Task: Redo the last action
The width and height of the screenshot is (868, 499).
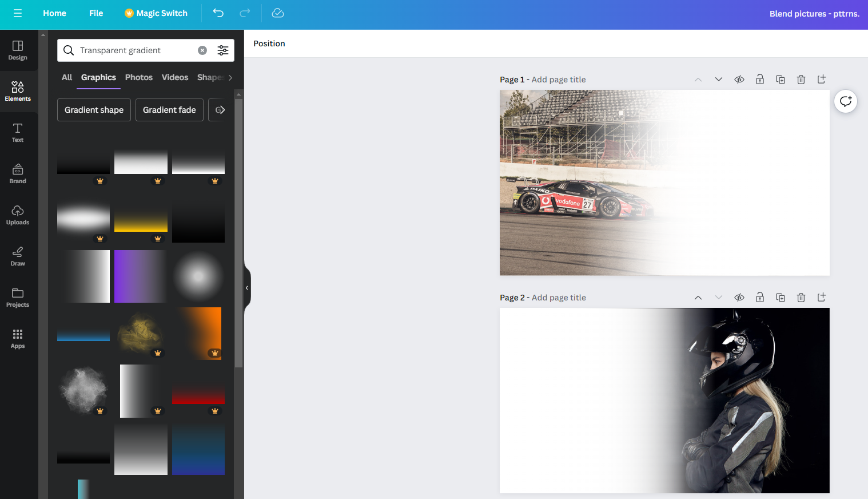Action: (x=245, y=13)
